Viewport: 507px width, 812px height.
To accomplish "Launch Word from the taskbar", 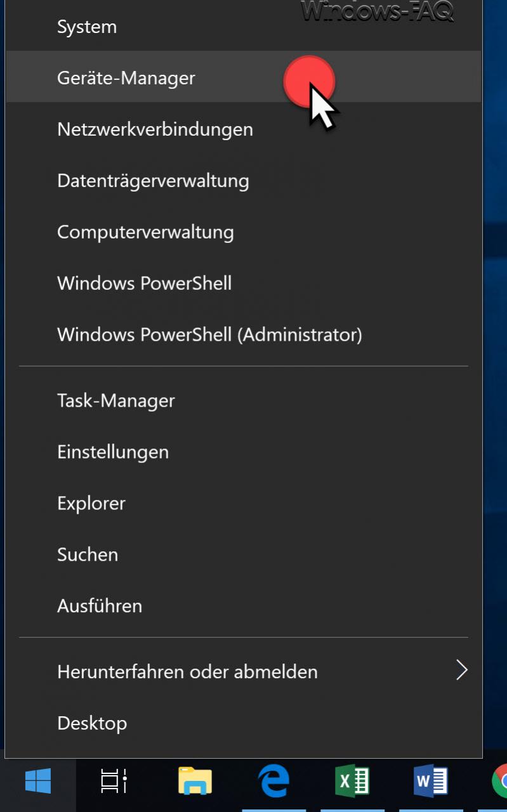I will [431, 781].
